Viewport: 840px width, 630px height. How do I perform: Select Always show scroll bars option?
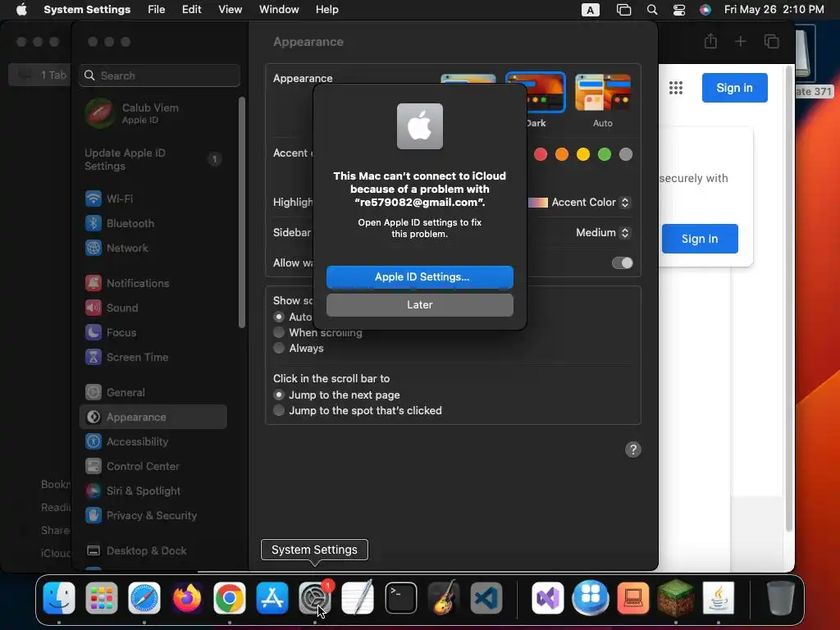(x=279, y=348)
